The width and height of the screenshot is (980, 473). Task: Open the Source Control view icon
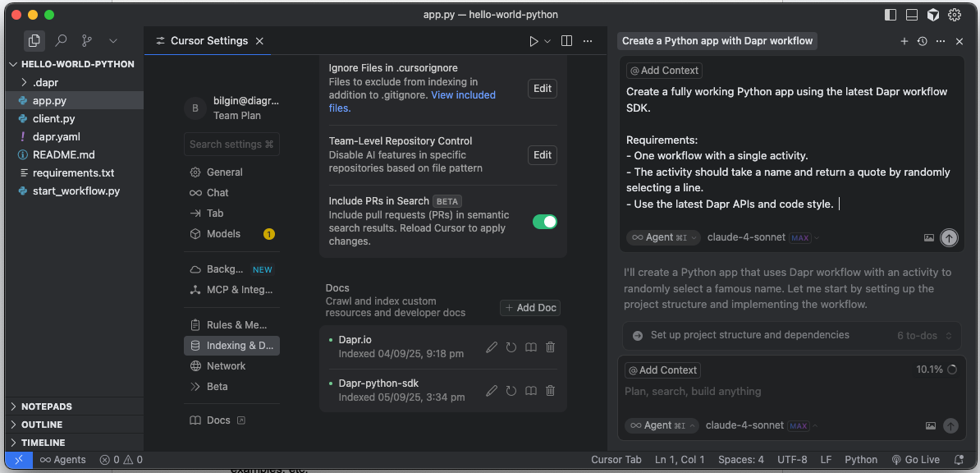pyautogui.click(x=87, y=40)
